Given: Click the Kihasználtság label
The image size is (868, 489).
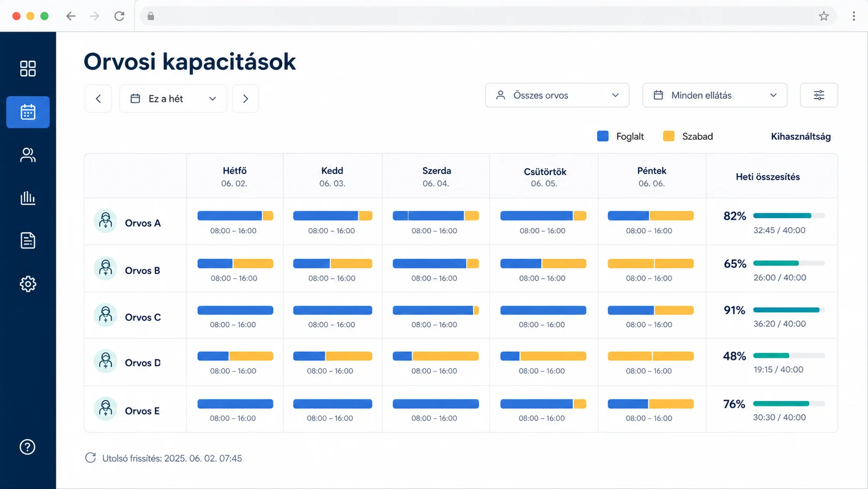Looking at the screenshot, I should 801,136.
